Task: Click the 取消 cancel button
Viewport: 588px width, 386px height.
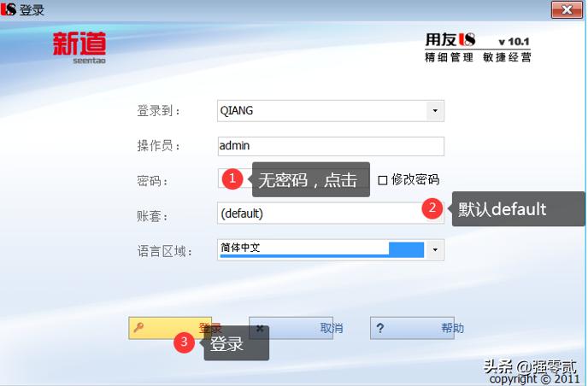Action: pyautogui.click(x=291, y=328)
